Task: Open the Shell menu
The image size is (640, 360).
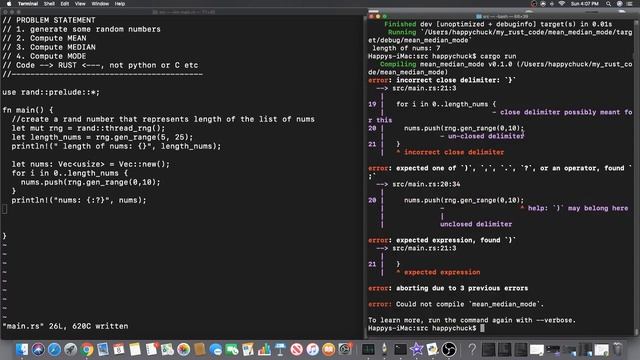Action: [x=49, y=4]
